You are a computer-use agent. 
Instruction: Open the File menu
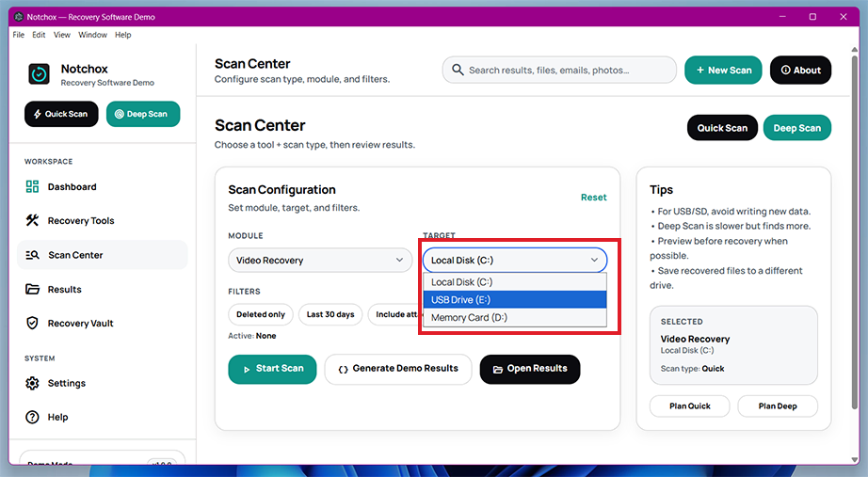point(19,35)
